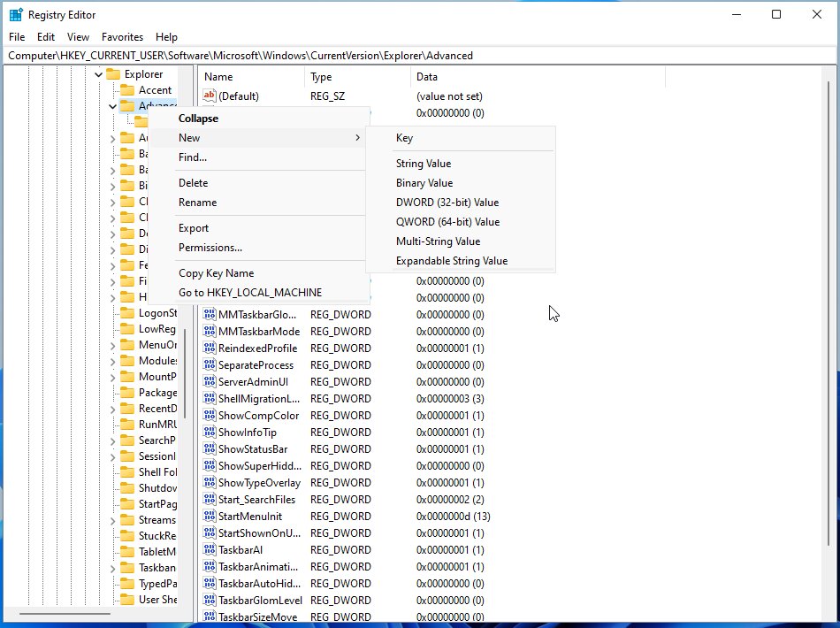Choose Permissions... in the context menu
This screenshot has height=628, width=840.
[259, 247]
